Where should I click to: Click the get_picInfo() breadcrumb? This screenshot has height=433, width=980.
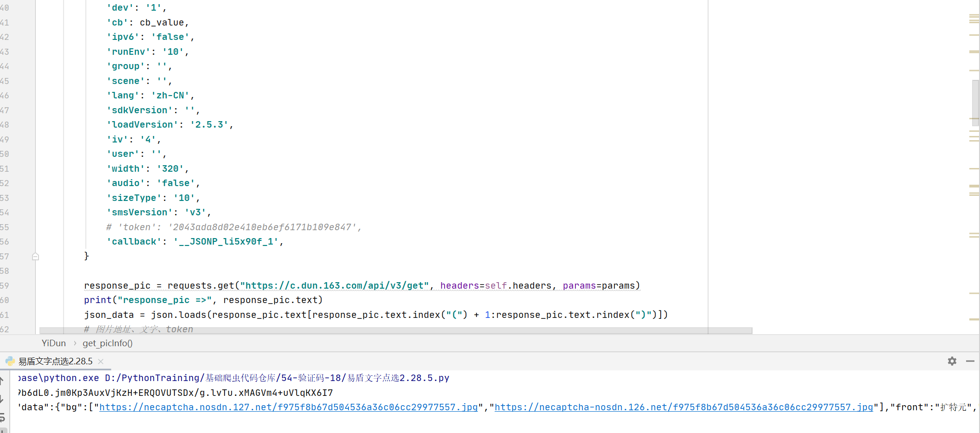point(107,343)
